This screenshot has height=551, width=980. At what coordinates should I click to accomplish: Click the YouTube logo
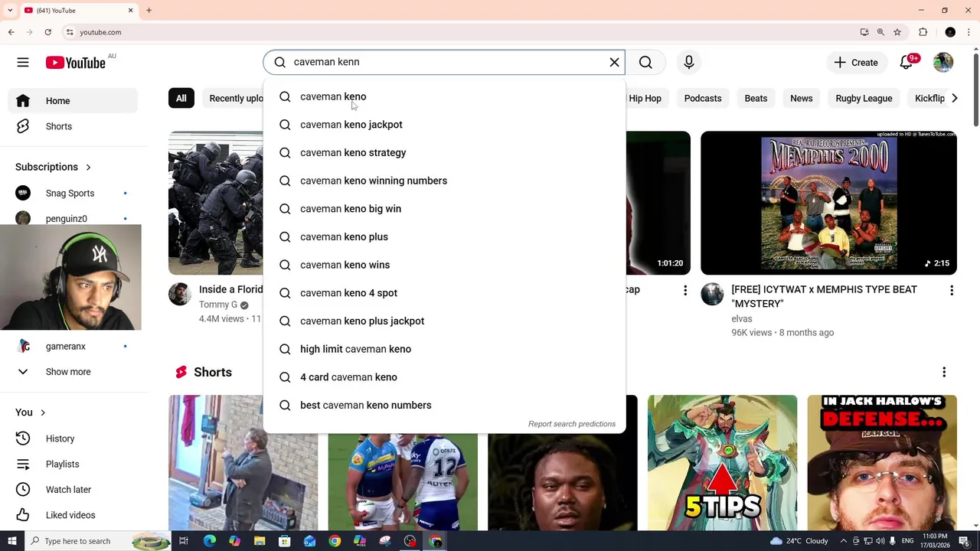pyautogui.click(x=75, y=63)
